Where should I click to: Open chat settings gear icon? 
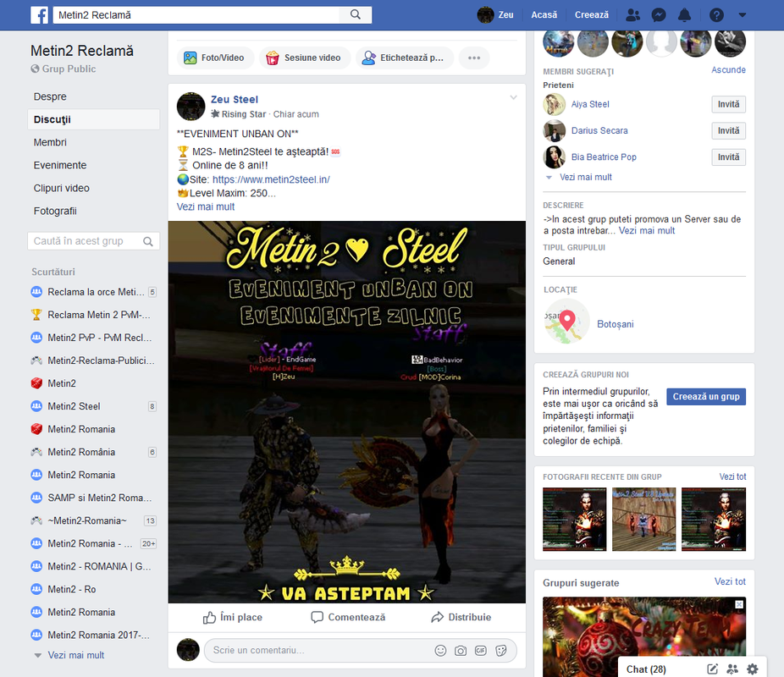pos(752,669)
